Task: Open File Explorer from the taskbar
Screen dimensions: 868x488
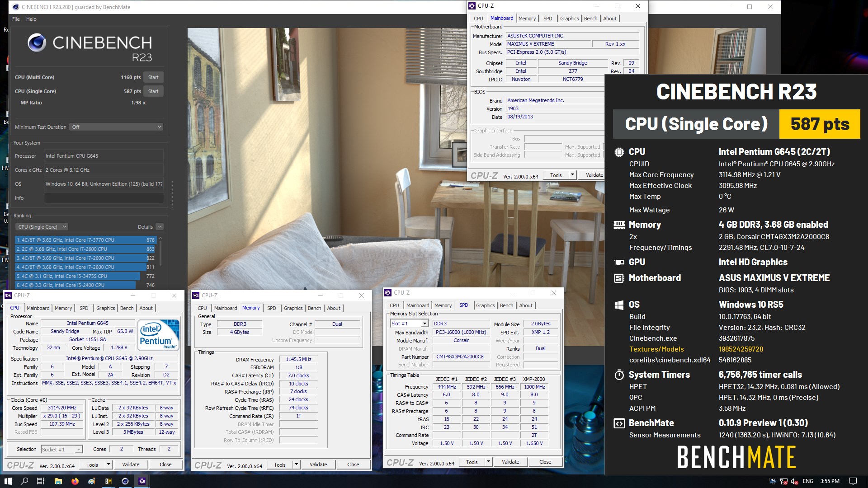Action: pyautogui.click(x=58, y=481)
